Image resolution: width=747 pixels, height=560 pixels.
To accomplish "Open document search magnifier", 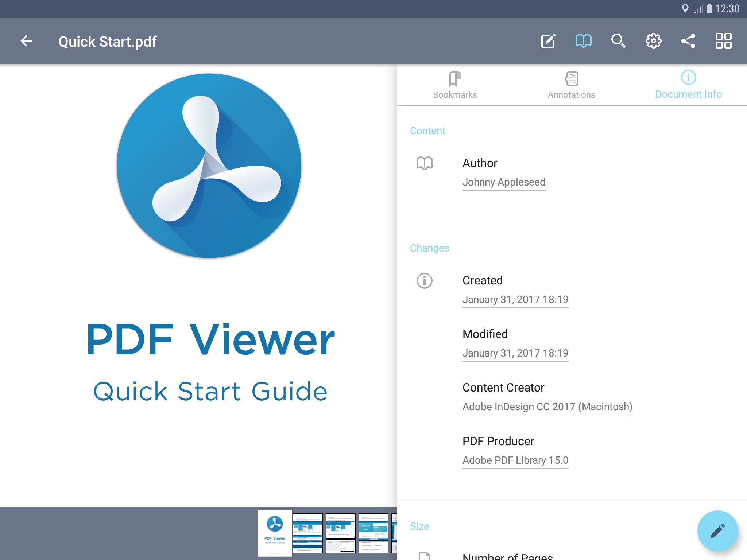I will (x=618, y=41).
